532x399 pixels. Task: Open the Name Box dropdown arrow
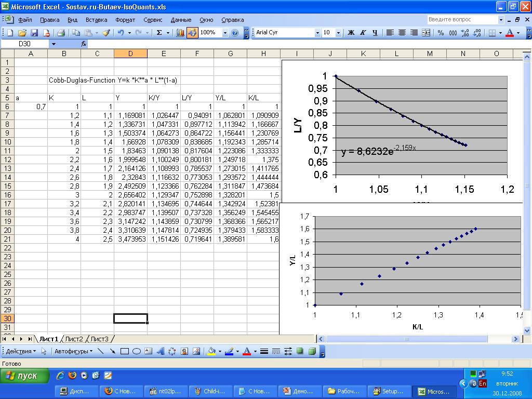pyautogui.click(x=53, y=44)
